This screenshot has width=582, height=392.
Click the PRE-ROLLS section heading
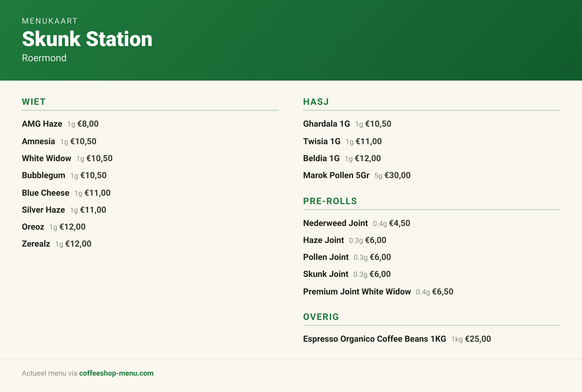click(x=330, y=201)
